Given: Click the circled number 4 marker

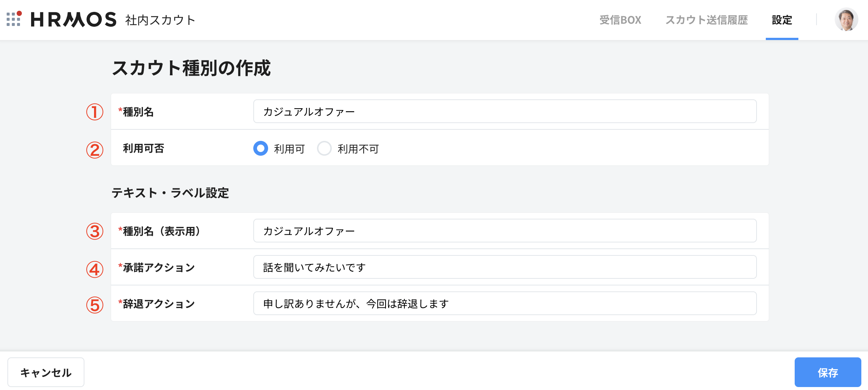Looking at the screenshot, I should 95,269.
